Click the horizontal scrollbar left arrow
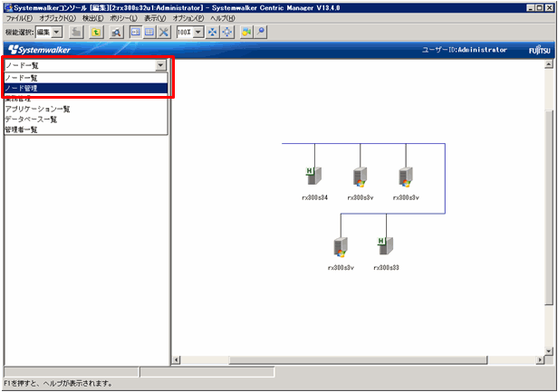558x392 pixels. [176, 359]
